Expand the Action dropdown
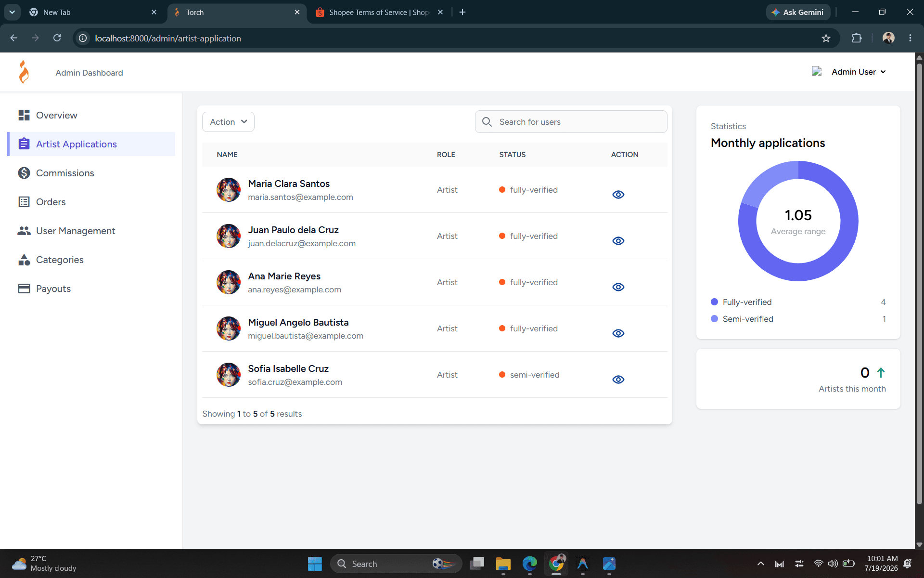 [x=228, y=122]
